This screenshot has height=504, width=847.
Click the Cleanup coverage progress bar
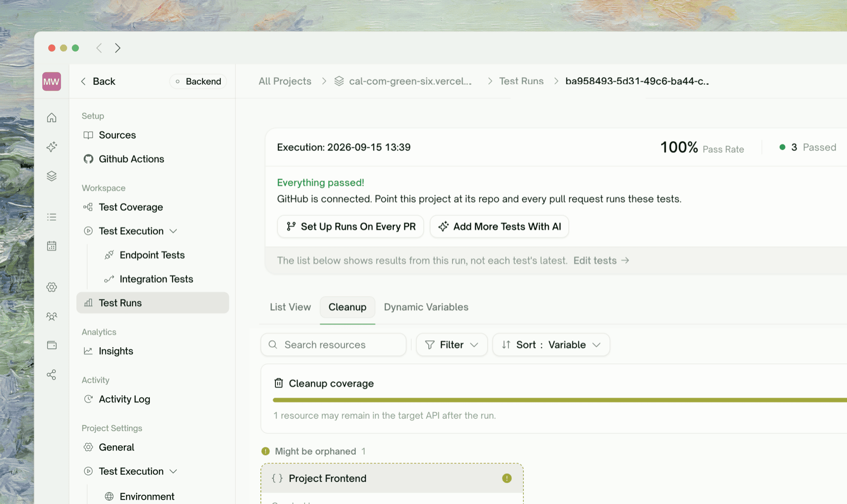point(560,400)
